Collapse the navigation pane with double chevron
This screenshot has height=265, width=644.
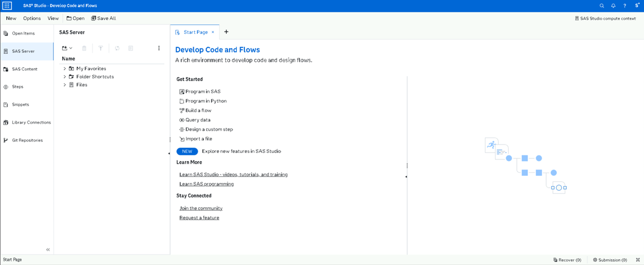coord(48,250)
